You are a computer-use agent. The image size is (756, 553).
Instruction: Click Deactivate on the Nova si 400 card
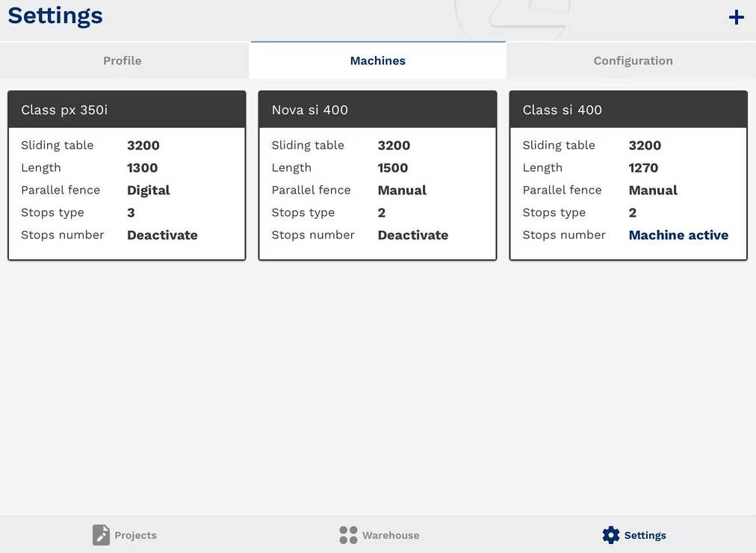412,235
